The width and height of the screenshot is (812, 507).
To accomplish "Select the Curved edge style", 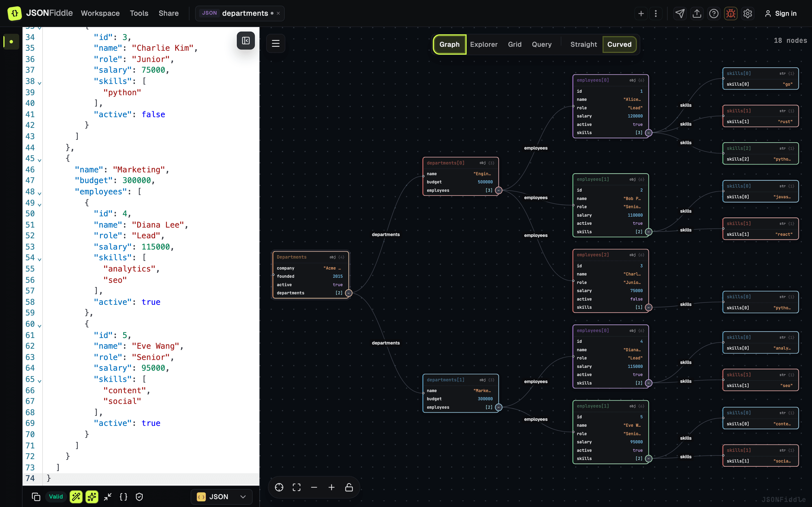I will point(619,44).
